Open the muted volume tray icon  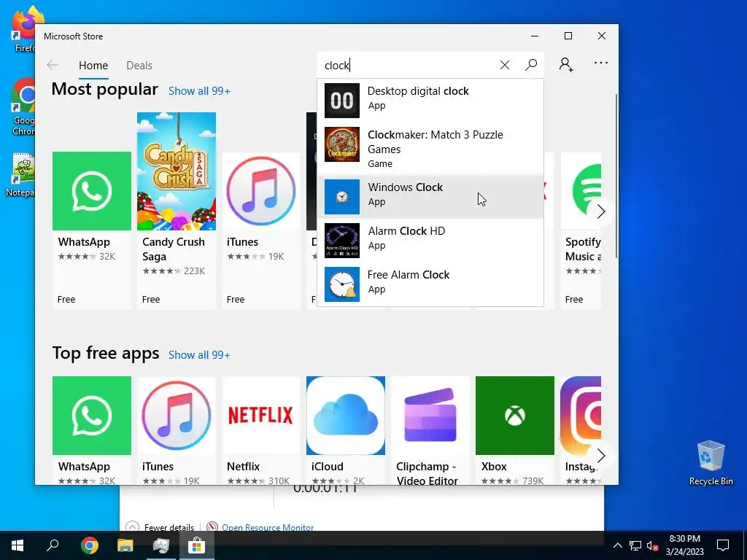pyautogui.click(x=652, y=545)
